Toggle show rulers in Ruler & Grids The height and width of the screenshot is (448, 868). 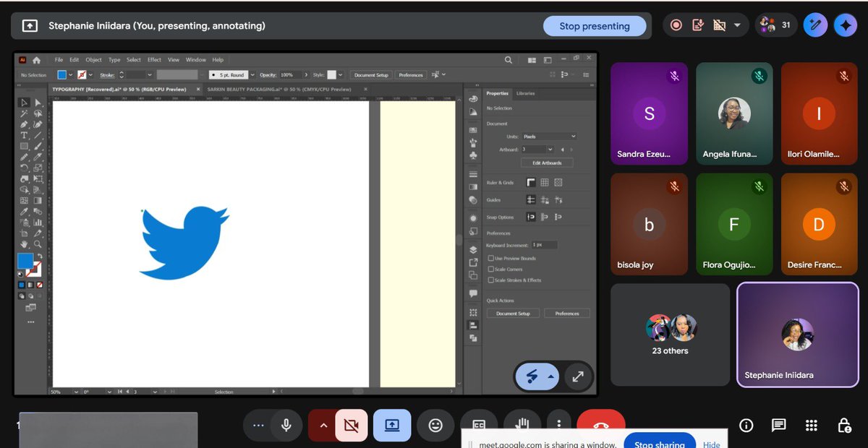click(x=531, y=183)
